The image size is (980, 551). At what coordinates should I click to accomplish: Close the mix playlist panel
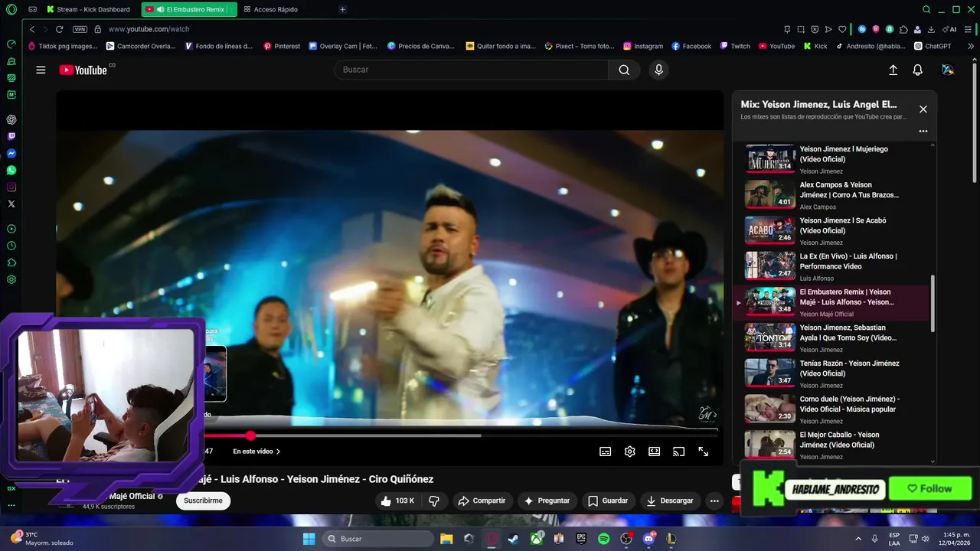(923, 109)
